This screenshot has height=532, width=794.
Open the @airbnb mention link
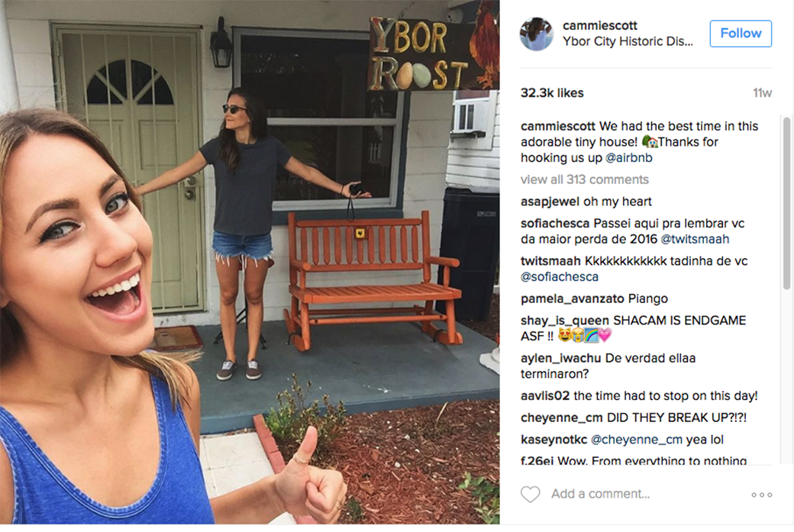click(629, 158)
